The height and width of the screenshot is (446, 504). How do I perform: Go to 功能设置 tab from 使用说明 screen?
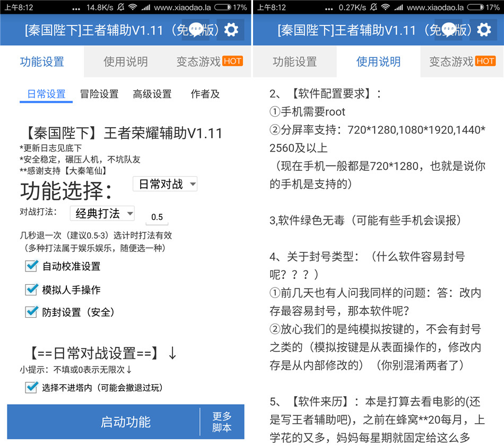tap(295, 62)
